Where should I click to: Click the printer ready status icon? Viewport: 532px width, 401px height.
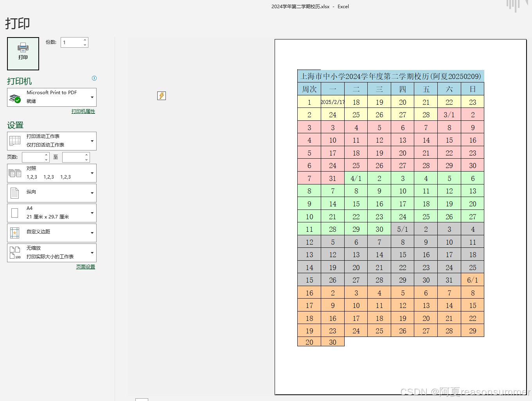click(x=15, y=98)
